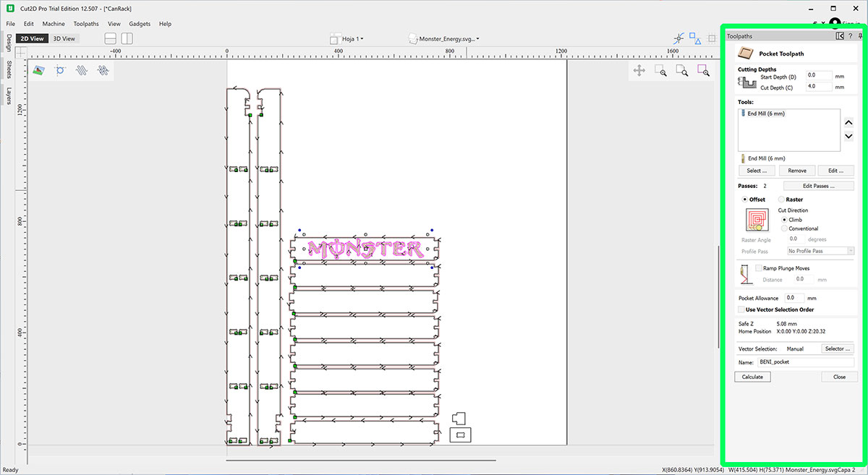Toggle the snapping options icon
This screenshot has width=868, height=475.
pos(678,38)
